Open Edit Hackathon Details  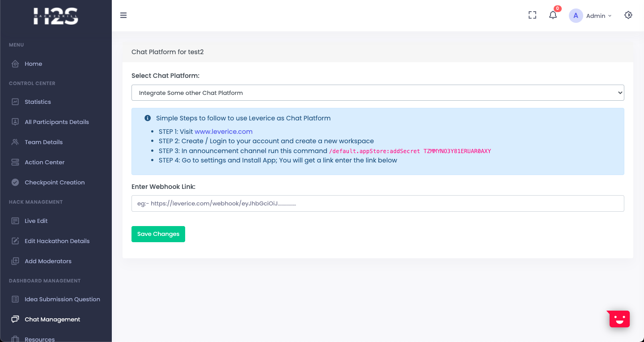click(57, 241)
